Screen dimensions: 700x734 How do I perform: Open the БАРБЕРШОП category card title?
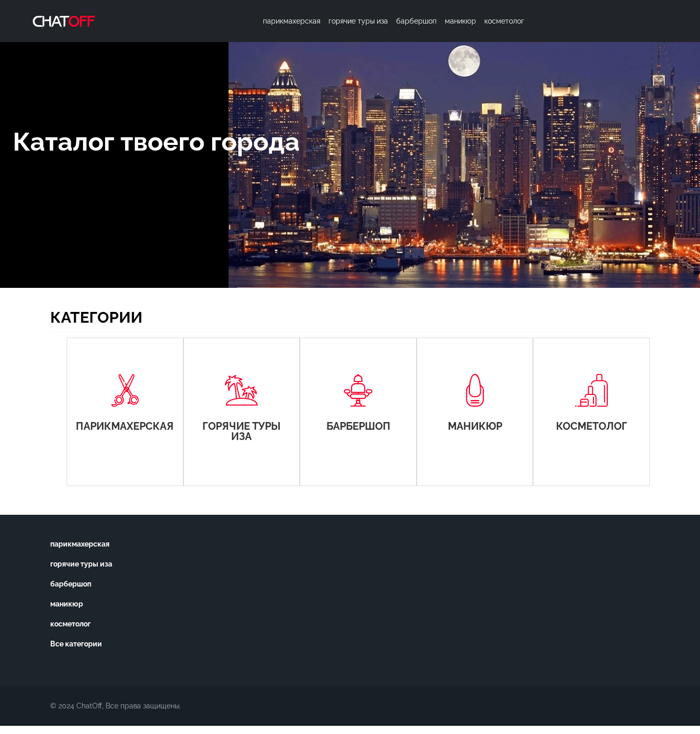tap(358, 426)
